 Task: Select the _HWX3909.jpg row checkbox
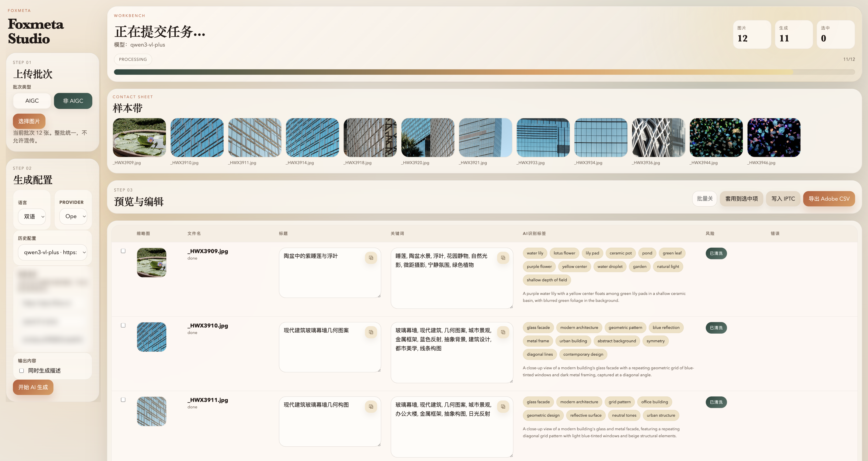(123, 251)
